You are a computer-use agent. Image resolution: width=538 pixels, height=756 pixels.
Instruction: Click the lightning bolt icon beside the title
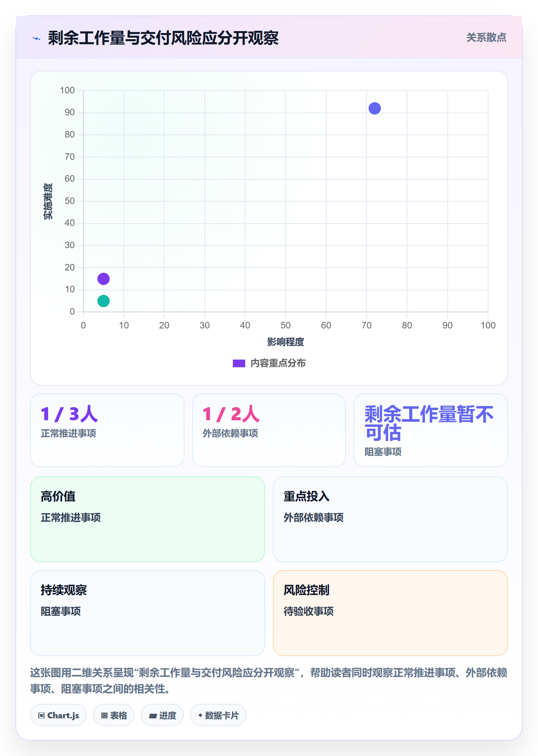click(x=37, y=38)
